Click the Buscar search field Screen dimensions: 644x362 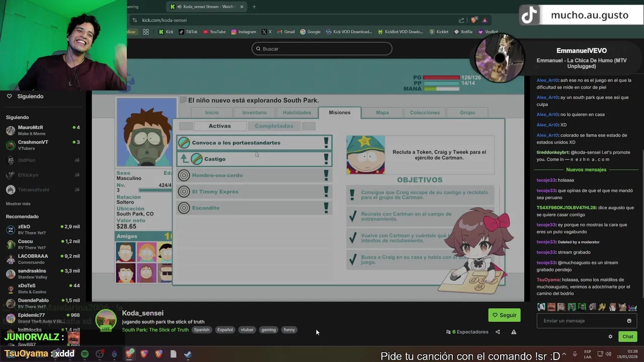(x=322, y=49)
